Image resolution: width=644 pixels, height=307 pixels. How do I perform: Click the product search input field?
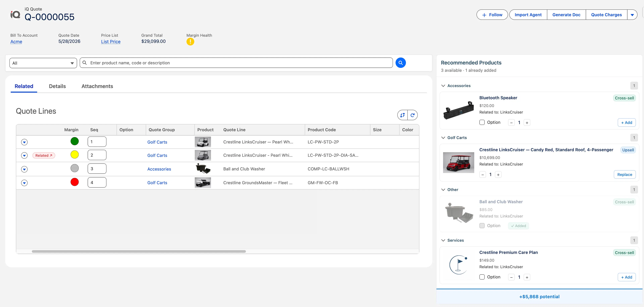point(236,63)
